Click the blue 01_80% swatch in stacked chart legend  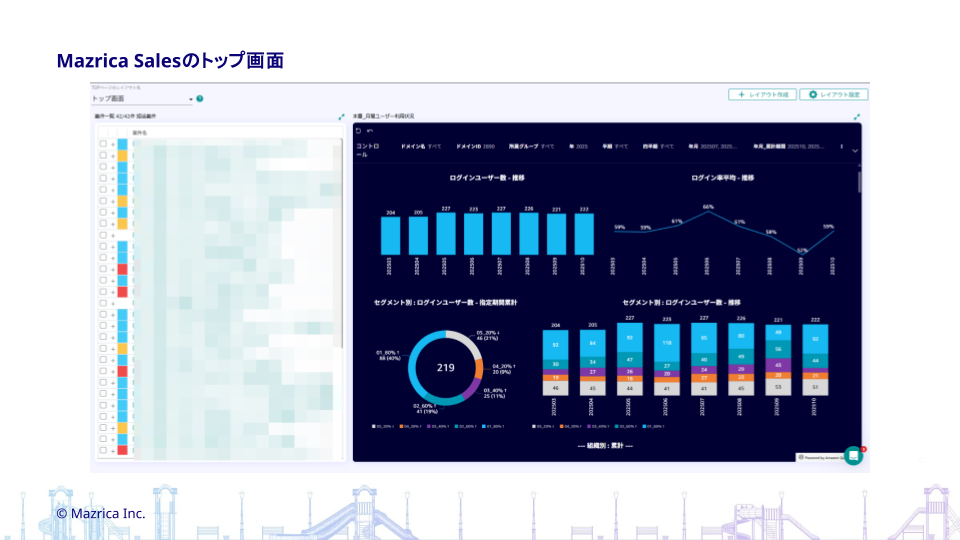645,426
